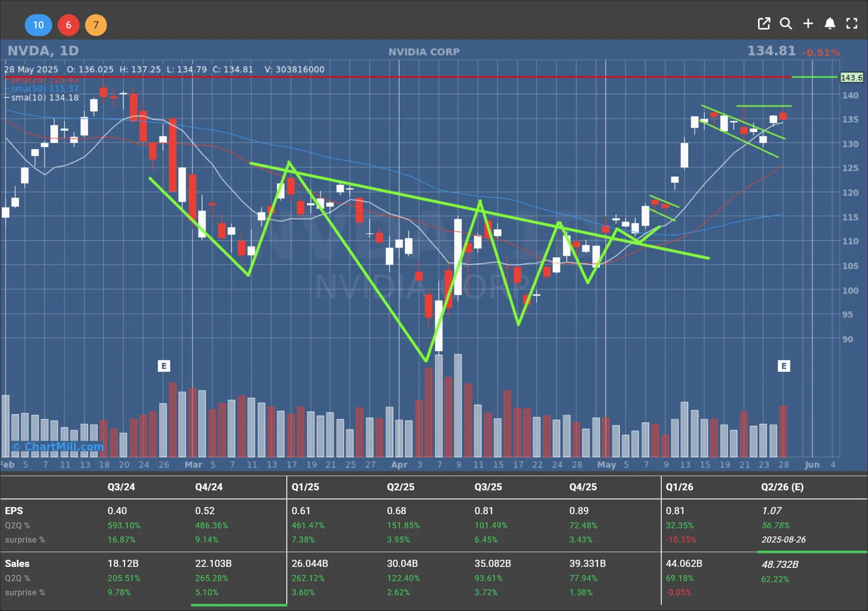
Task: Click the V: 303816000 volume readout
Action: (294, 69)
